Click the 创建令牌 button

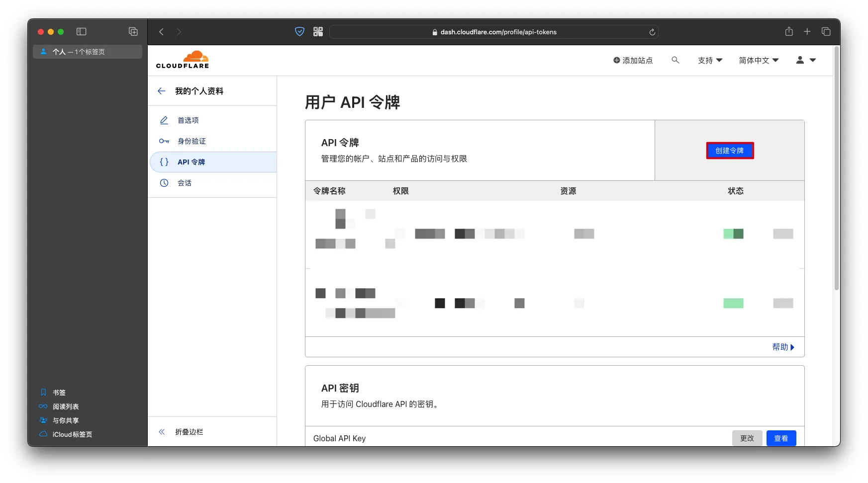(730, 151)
